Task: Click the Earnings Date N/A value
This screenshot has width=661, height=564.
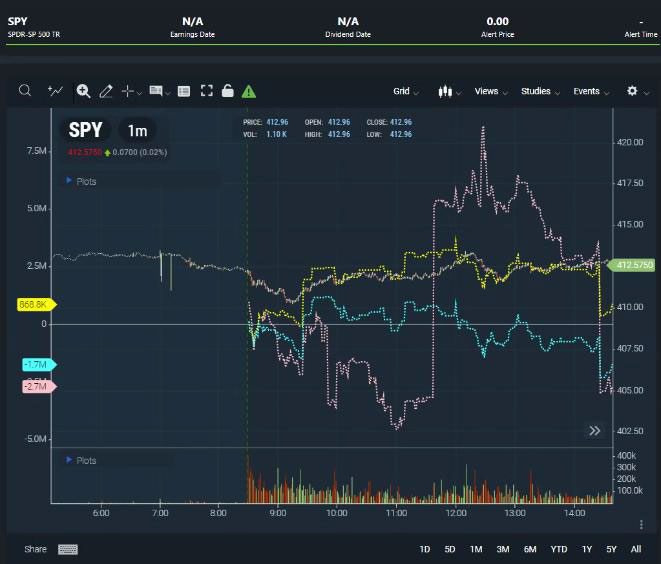Action: pyautogui.click(x=193, y=21)
